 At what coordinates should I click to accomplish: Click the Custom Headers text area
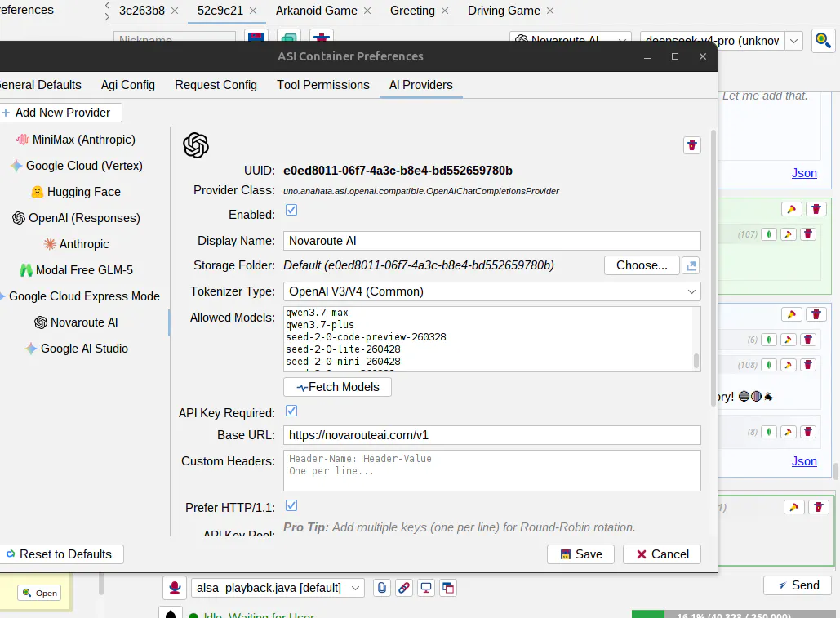point(491,471)
